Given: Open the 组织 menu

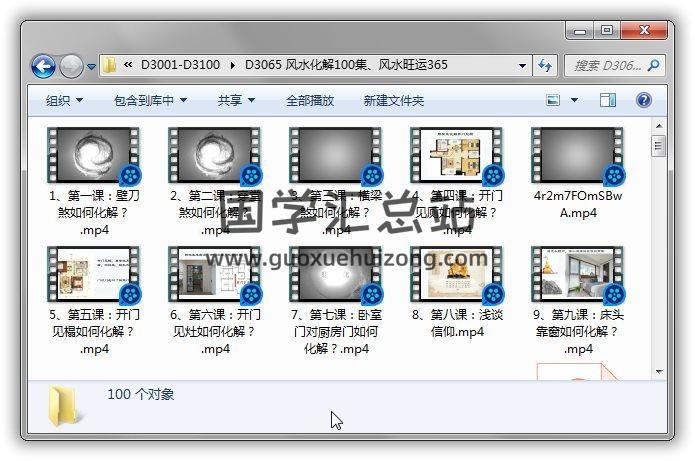Looking at the screenshot, I should pos(64,101).
